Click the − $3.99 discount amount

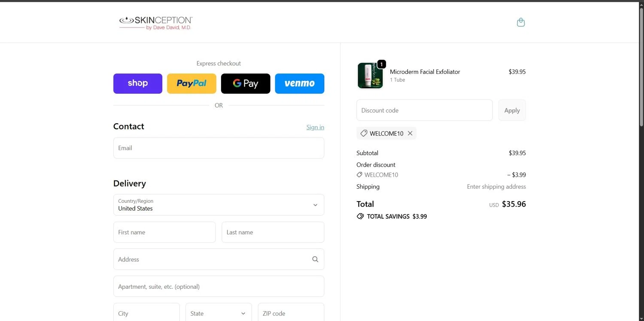coord(516,175)
